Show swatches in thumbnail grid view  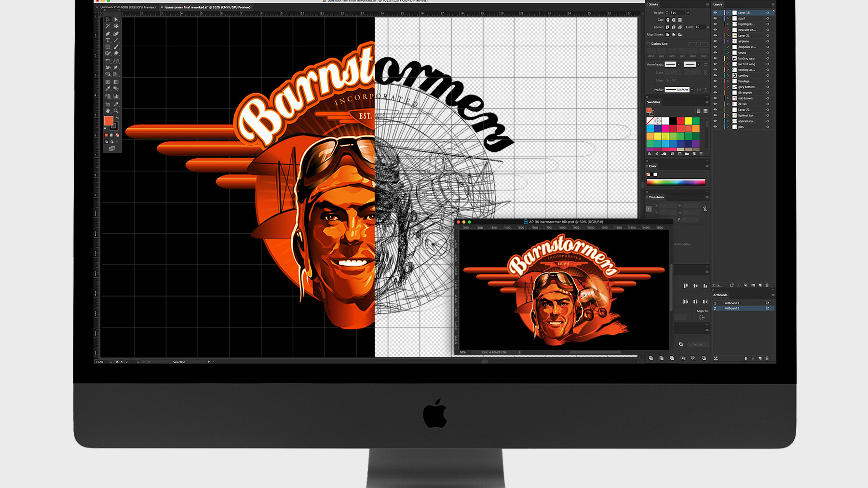(705, 111)
